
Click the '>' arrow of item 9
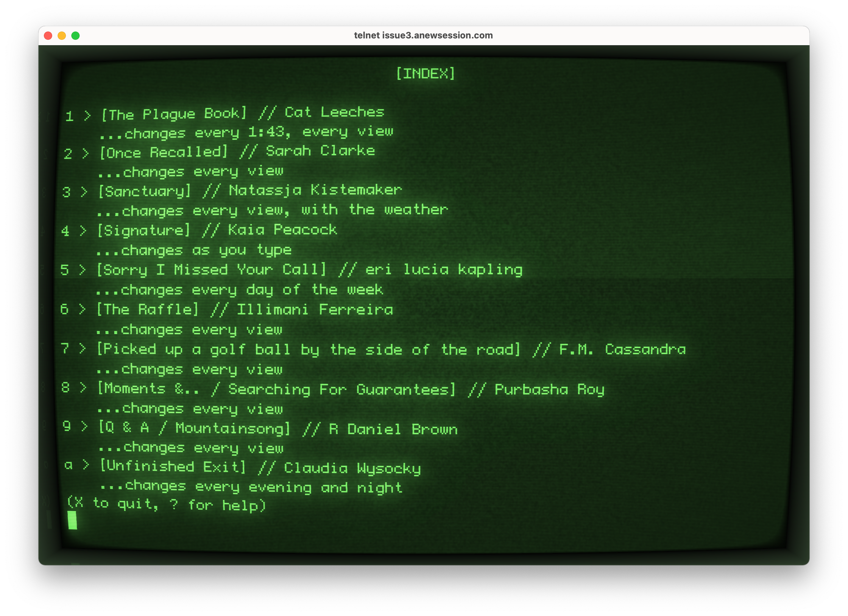pyautogui.click(x=84, y=426)
